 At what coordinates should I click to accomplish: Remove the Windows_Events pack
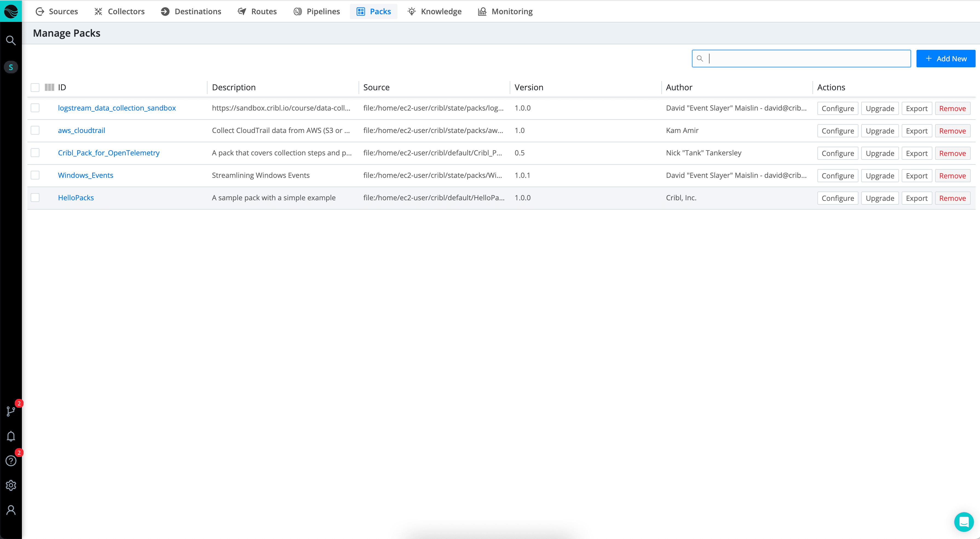(x=952, y=176)
